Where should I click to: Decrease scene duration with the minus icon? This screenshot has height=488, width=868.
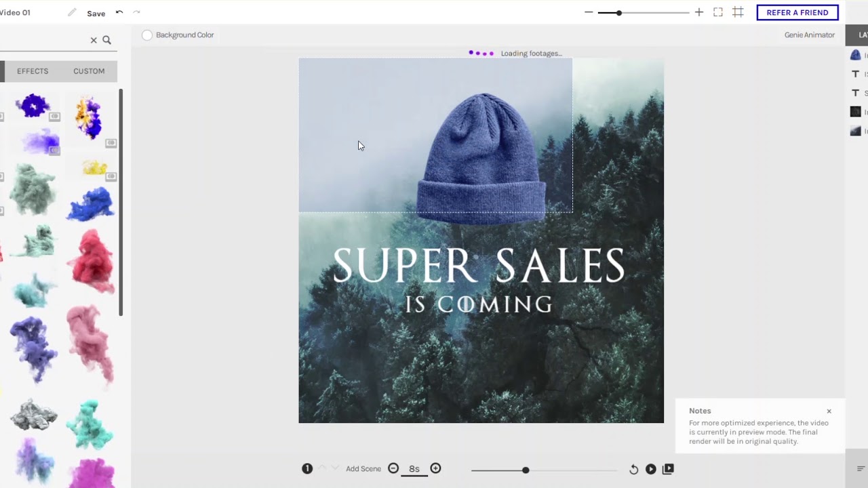[393, 468]
